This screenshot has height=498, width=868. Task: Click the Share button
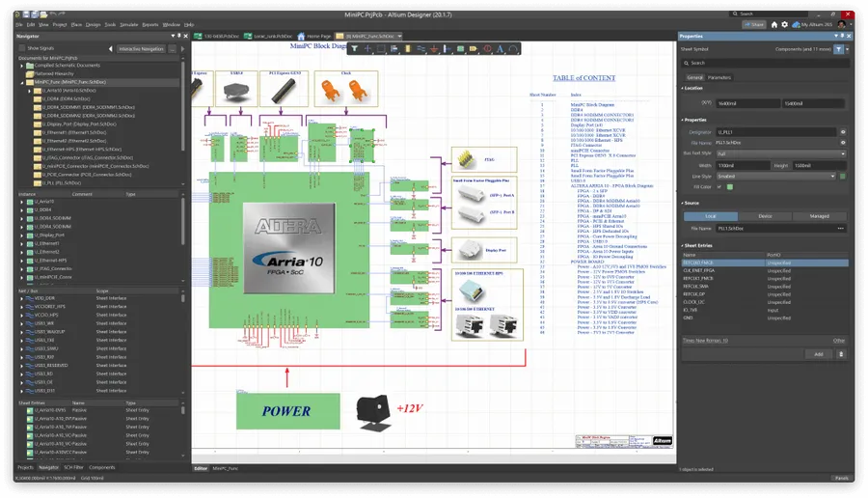753,24
